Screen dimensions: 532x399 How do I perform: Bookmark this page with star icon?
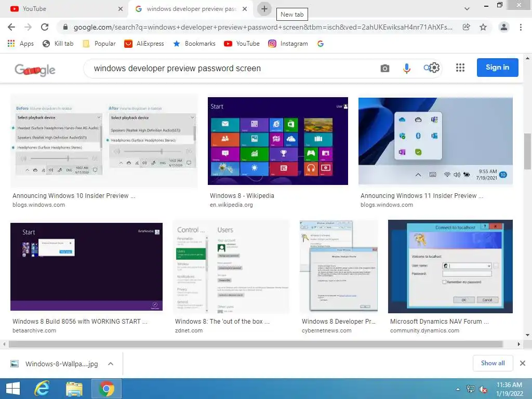point(483,27)
